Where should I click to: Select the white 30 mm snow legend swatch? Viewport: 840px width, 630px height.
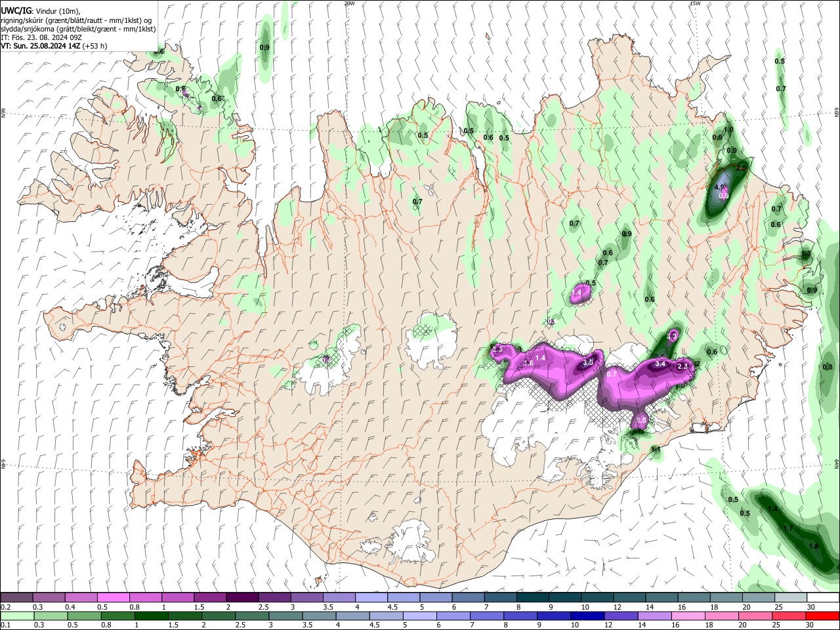[823, 598]
